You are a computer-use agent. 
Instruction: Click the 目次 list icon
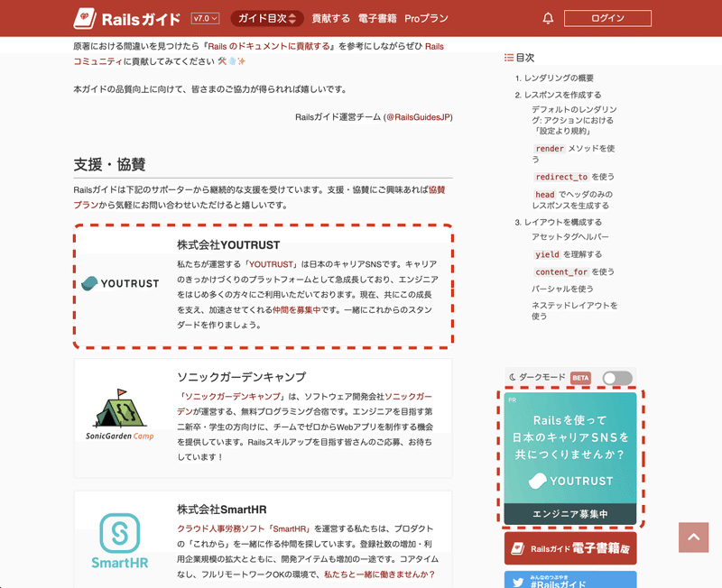(x=509, y=58)
